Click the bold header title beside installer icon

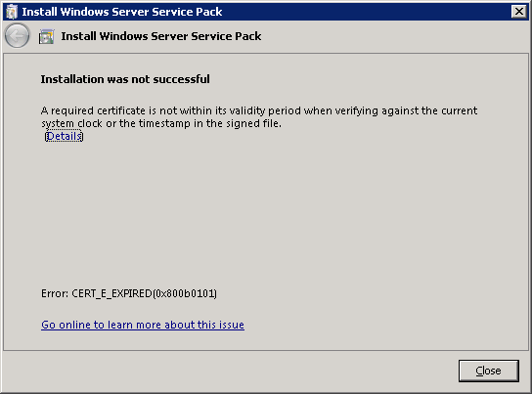pos(160,36)
